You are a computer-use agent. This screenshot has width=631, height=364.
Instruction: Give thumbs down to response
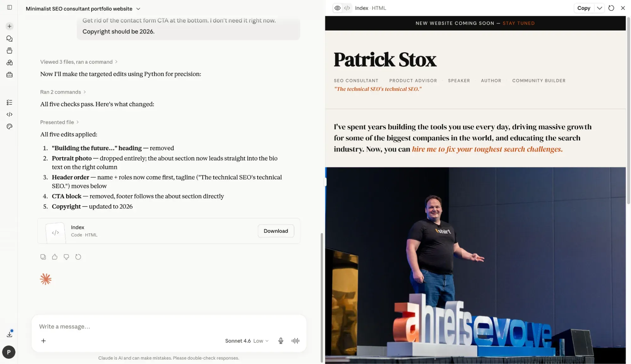click(x=66, y=257)
